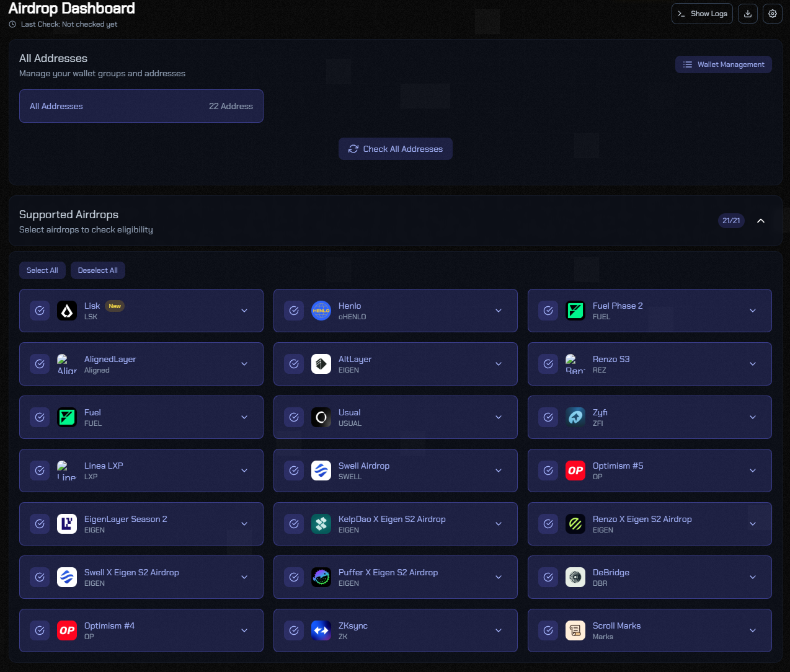Screen dimensions: 790x672
Task: Toggle the Lisk airdrop checkbox
Action: [x=40, y=311]
